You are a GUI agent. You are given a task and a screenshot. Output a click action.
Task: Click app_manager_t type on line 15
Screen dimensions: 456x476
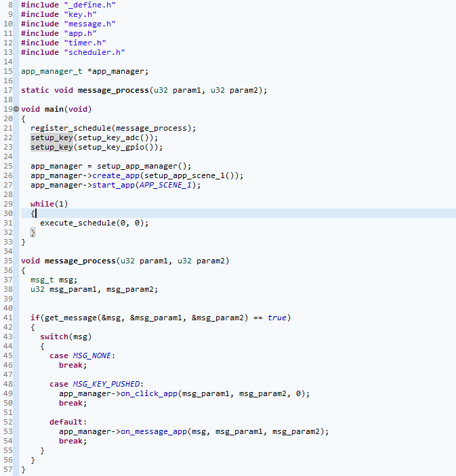(51, 71)
